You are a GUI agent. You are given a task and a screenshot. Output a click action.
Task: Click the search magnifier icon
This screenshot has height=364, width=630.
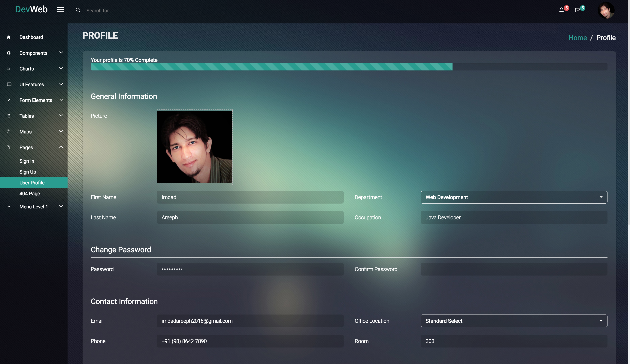[x=78, y=10]
